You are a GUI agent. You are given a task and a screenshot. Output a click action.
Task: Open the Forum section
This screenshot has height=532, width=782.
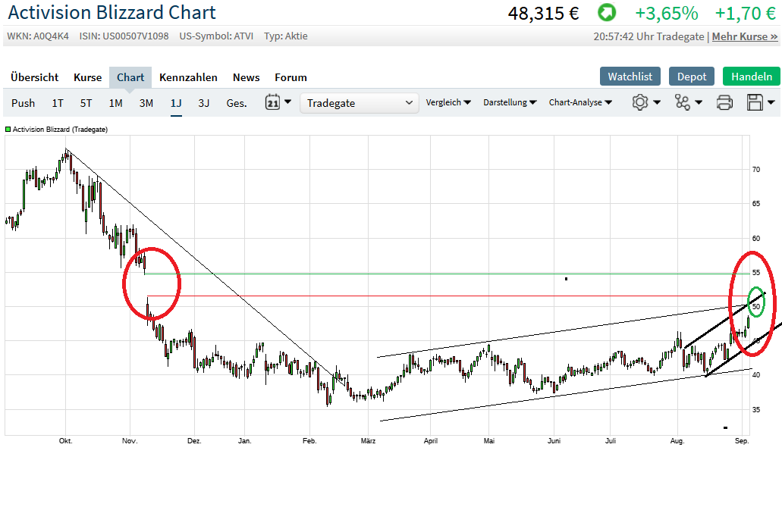tap(291, 77)
